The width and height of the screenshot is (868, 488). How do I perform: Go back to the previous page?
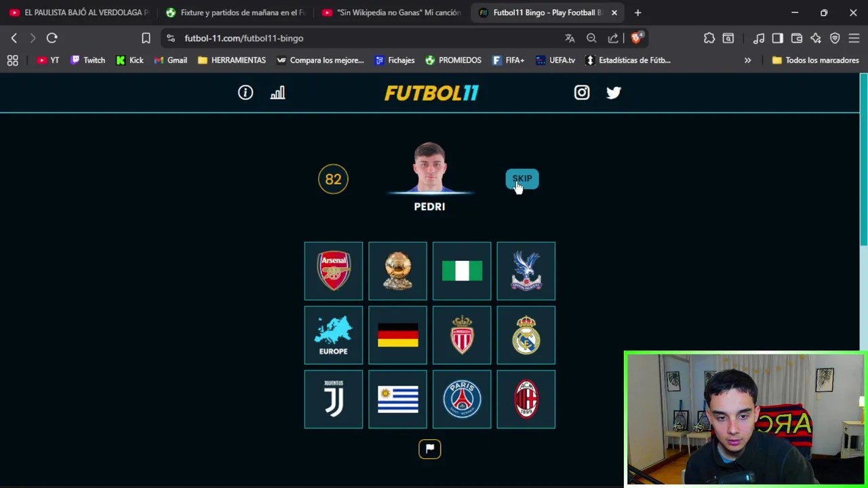click(14, 38)
